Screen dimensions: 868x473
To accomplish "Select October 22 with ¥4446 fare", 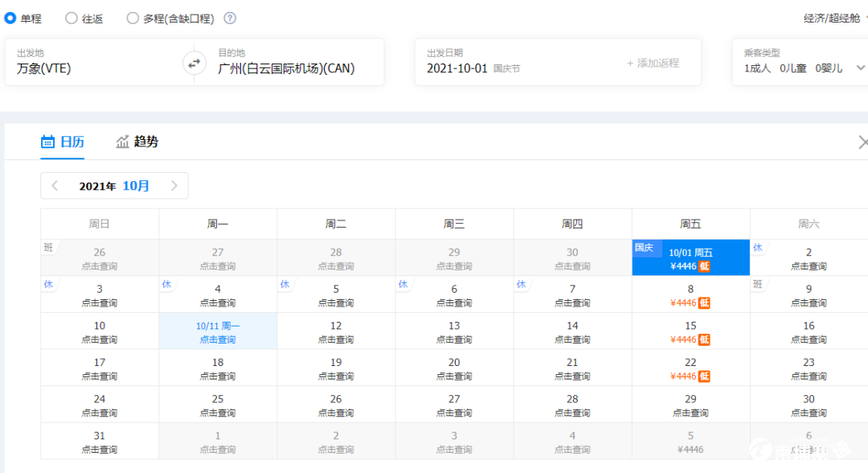I will (x=691, y=368).
